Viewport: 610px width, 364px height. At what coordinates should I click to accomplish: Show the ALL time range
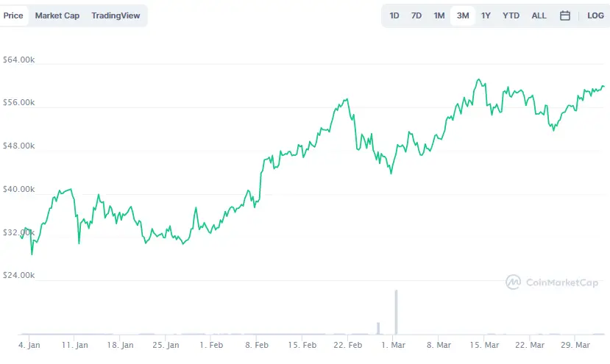pyautogui.click(x=539, y=15)
